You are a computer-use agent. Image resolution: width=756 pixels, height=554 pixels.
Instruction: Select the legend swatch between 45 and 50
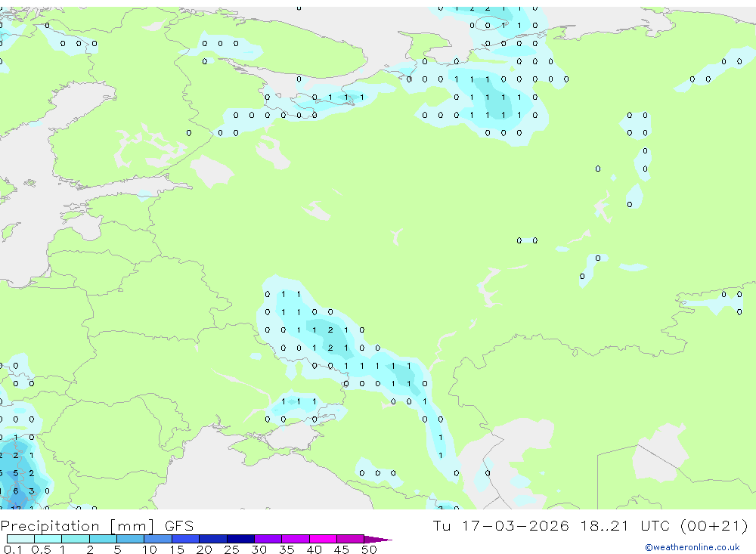pyautogui.click(x=350, y=539)
